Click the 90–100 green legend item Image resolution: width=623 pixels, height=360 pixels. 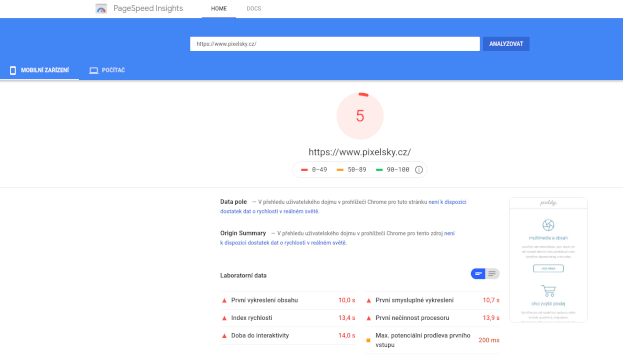click(x=393, y=170)
